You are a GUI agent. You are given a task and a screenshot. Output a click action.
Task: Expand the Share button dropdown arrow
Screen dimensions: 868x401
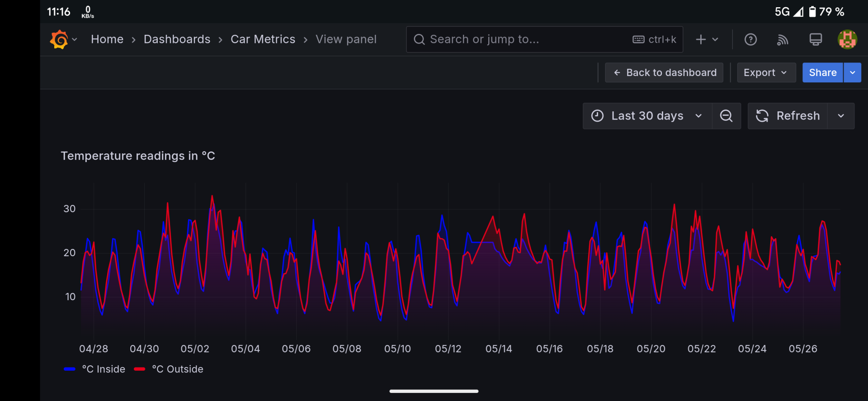852,73
